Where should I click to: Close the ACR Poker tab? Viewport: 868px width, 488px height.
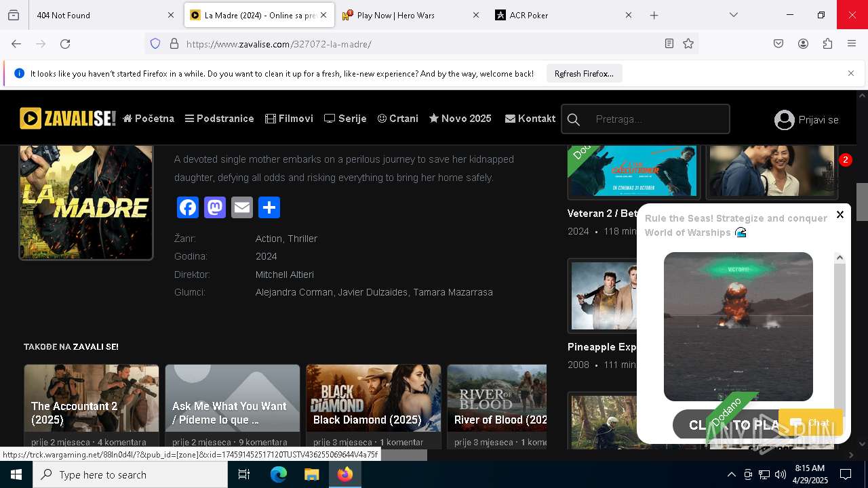(629, 15)
